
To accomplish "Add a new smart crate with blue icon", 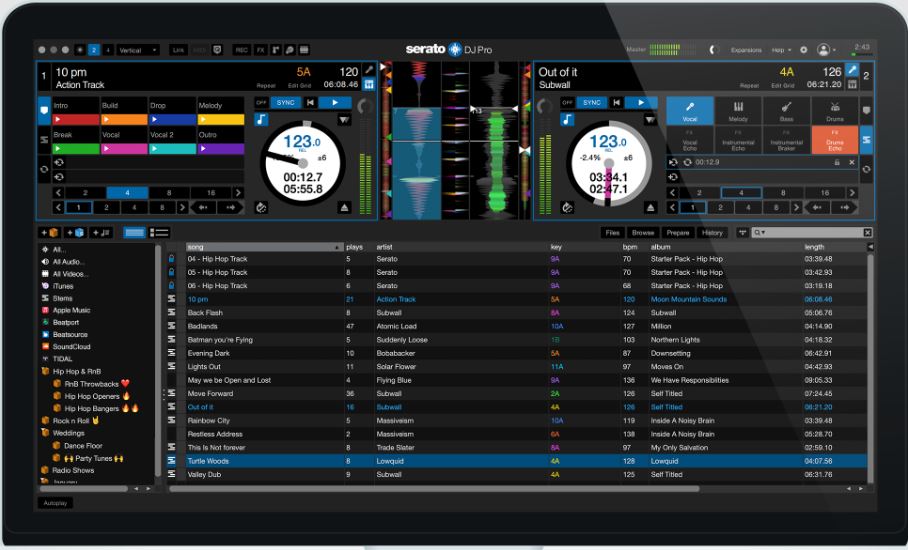I will (x=75, y=233).
